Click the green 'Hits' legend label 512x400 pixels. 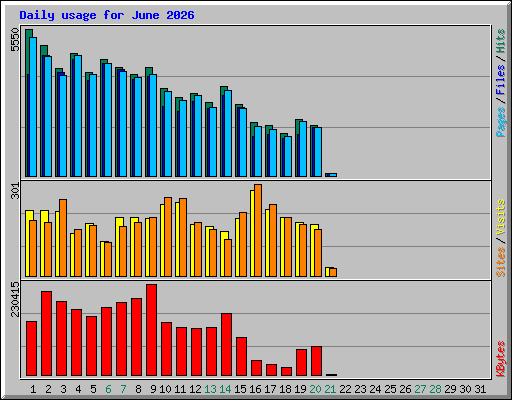(500, 41)
